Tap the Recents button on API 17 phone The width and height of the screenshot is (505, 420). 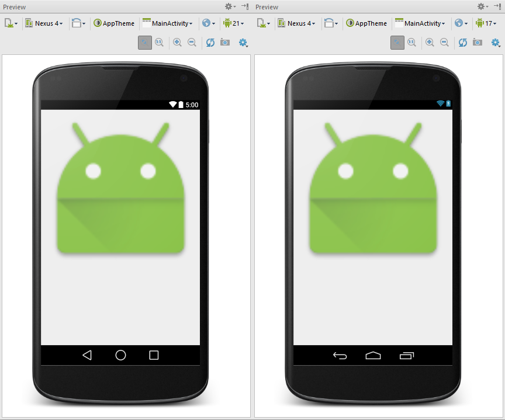click(x=407, y=356)
